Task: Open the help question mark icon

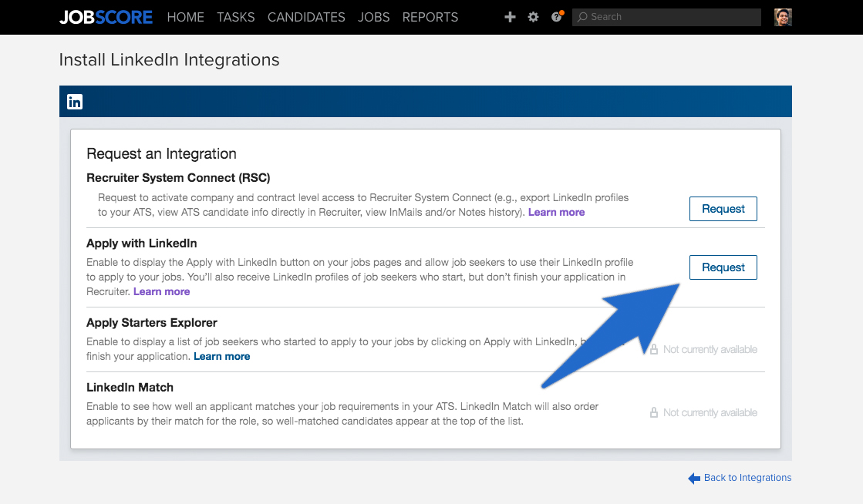Action: (x=556, y=17)
